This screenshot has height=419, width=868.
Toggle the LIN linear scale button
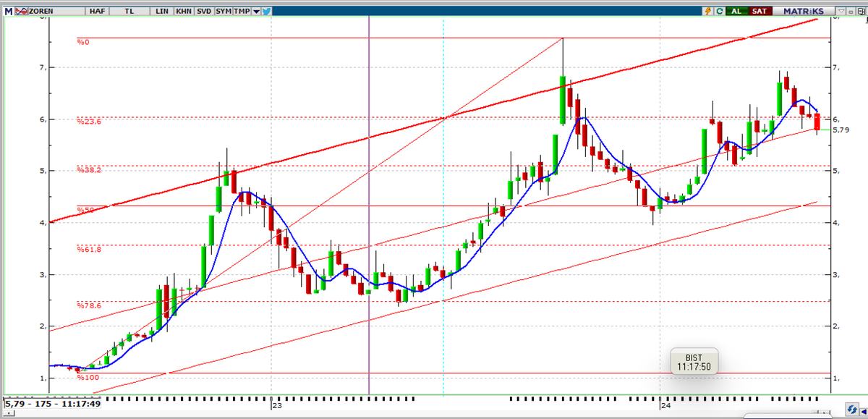point(162,11)
